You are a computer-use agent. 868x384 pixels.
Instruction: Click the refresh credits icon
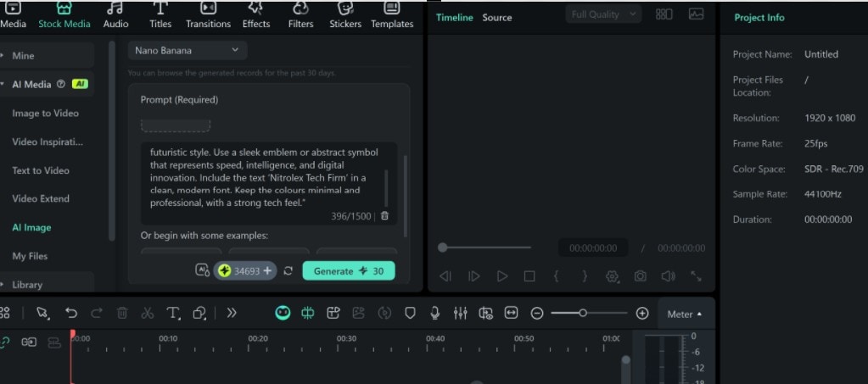(x=288, y=271)
